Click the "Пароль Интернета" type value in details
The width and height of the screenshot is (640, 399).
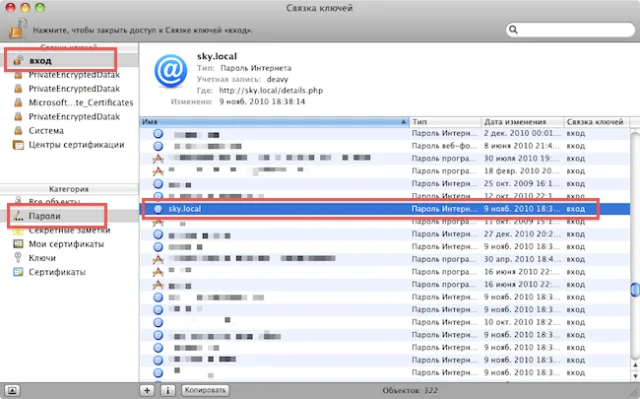tap(256, 68)
